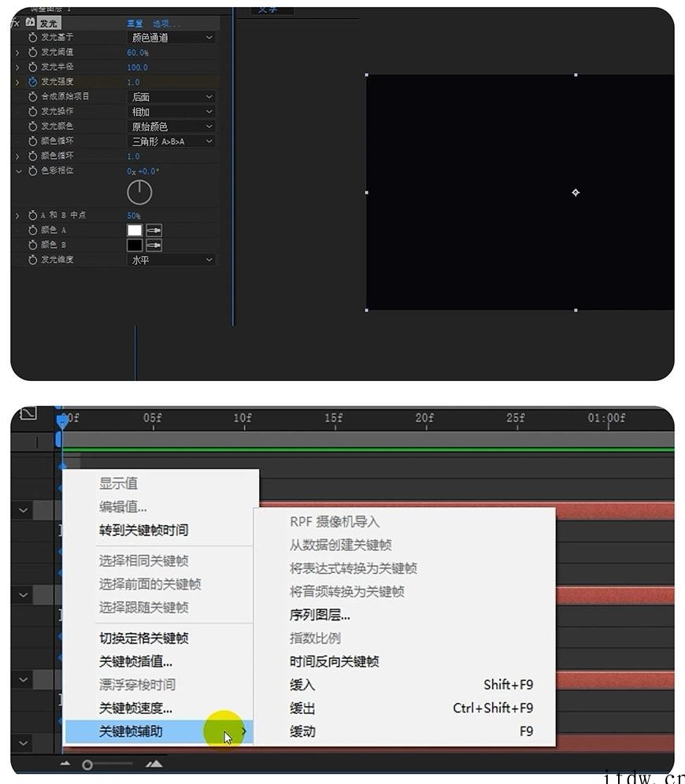
Task: Choose 时间反向关键帧 in the submenu
Action: (x=405, y=661)
